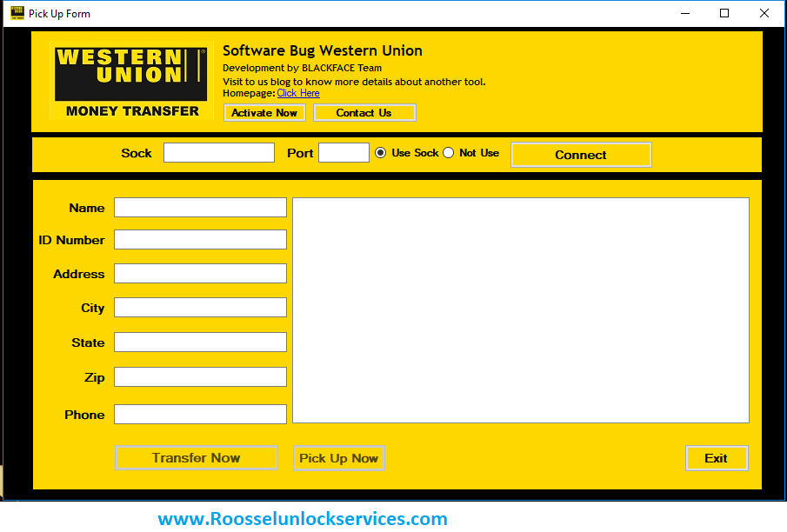Click the Pick Up Now button
This screenshot has height=532, width=787.
339,458
